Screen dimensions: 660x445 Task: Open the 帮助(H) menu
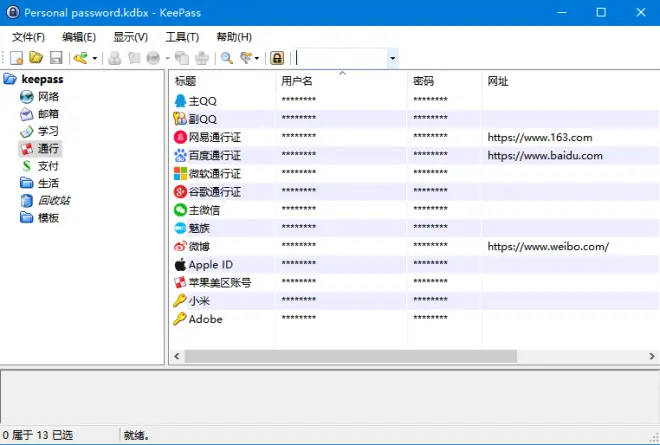234,37
